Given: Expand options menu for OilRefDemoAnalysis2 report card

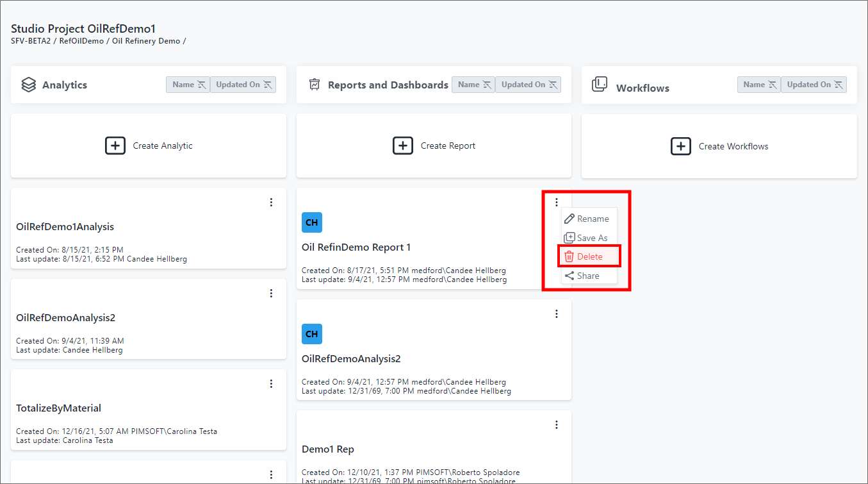Looking at the screenshot, I should point(556,314).
